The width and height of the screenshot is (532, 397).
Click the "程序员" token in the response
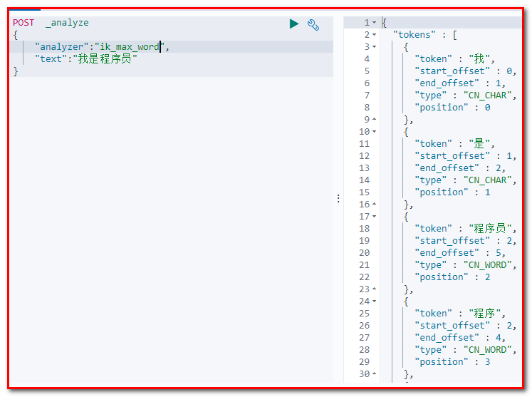[x=490, y=229]
